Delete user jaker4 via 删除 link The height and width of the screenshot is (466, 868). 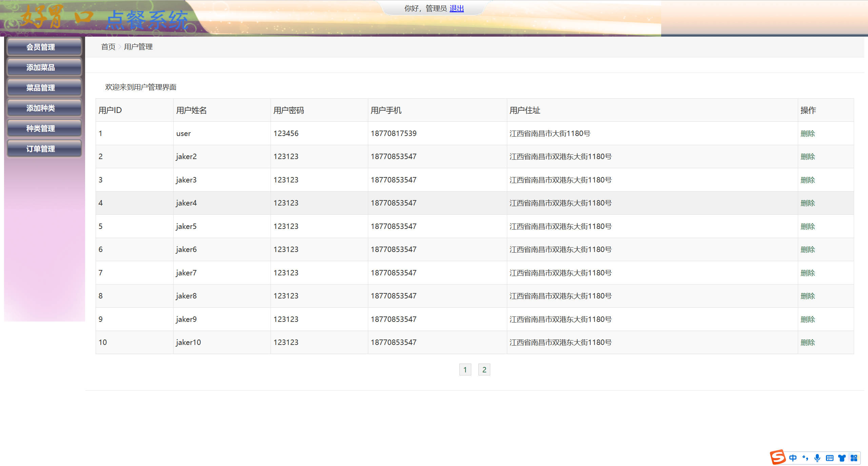tap(808, 203)
